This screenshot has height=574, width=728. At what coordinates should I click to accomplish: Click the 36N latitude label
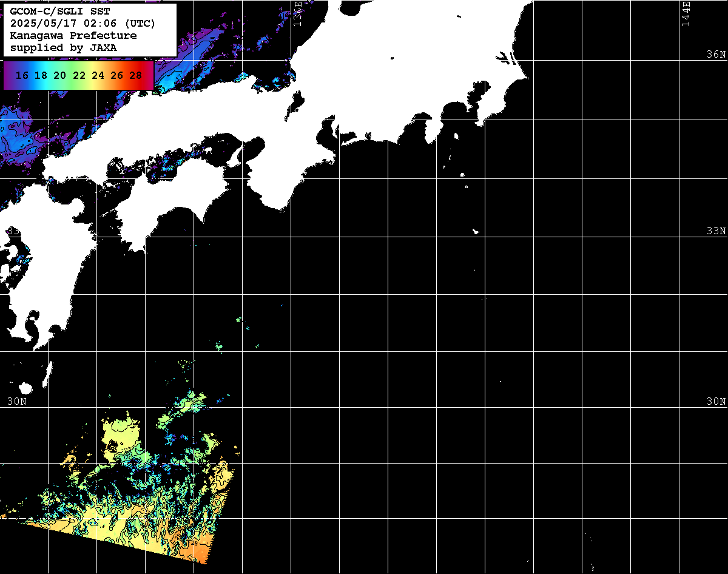point(716,54)
